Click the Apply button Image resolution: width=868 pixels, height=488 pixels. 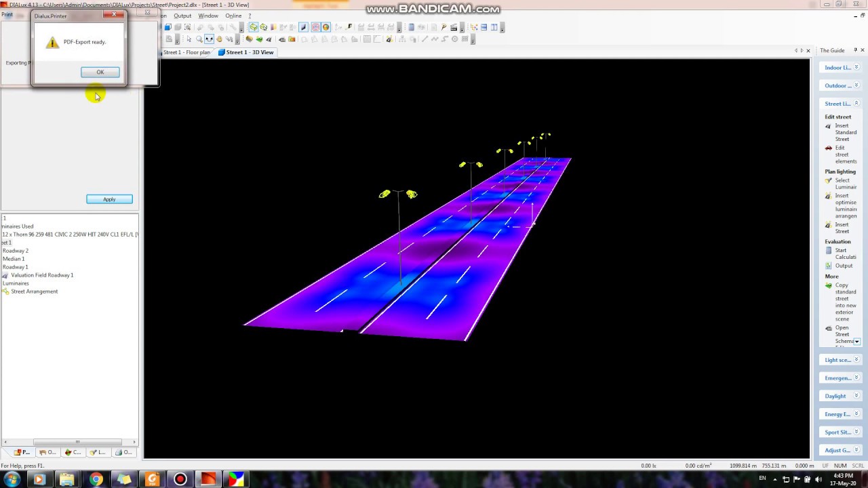[x=109, y=199]
